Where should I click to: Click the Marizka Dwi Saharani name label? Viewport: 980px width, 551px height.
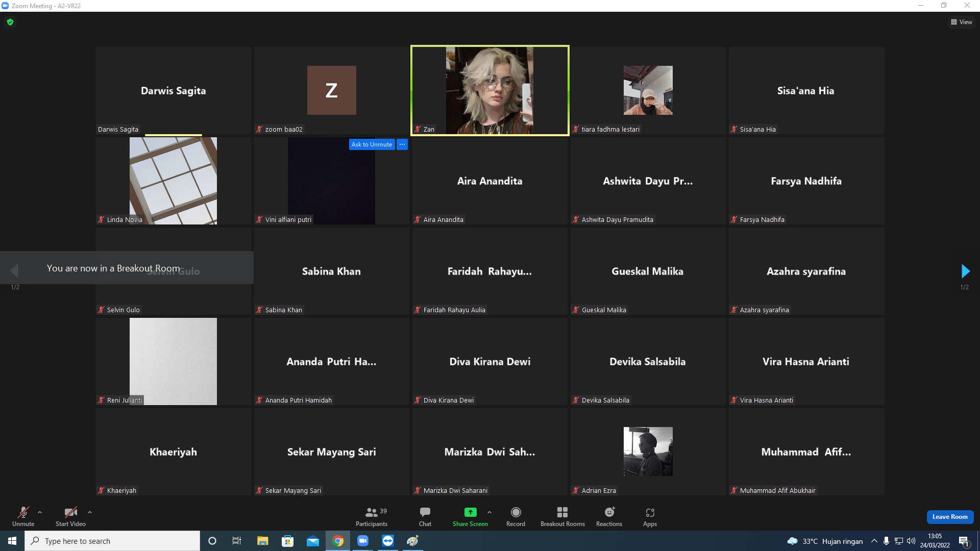click(455, 491)
